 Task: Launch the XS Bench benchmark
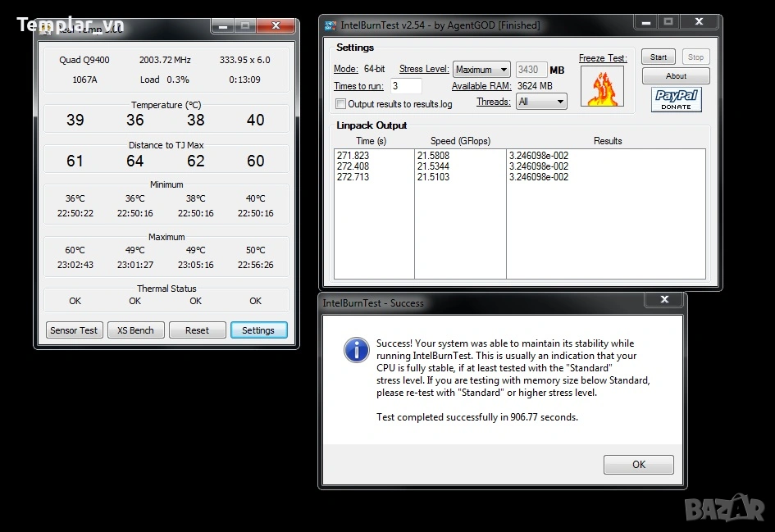135,330
